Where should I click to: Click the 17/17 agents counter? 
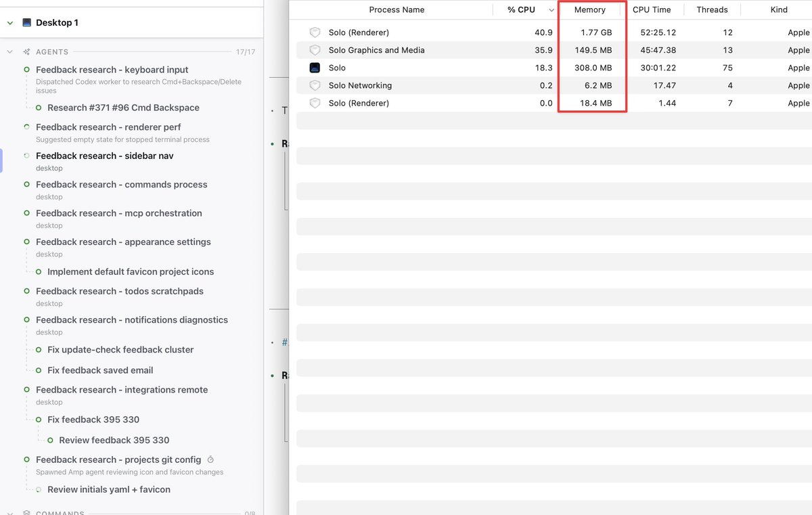pos(246,52)
